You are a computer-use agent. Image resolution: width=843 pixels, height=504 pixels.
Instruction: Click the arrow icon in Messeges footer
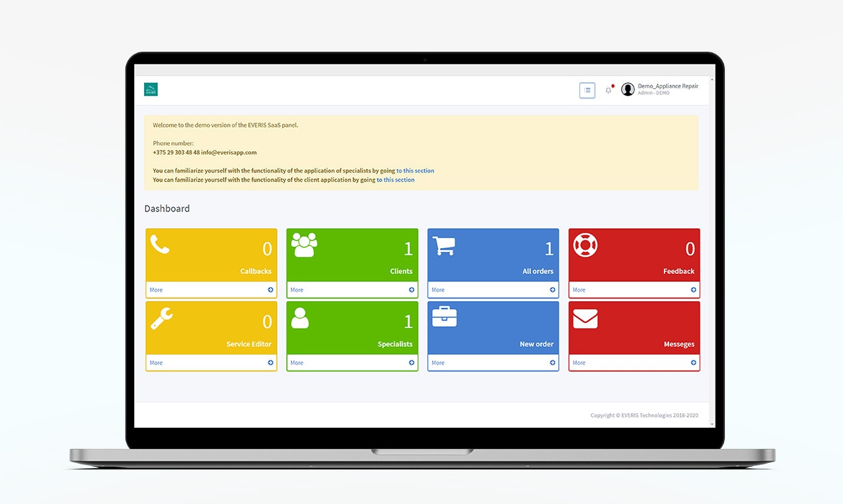coord(694,363)
